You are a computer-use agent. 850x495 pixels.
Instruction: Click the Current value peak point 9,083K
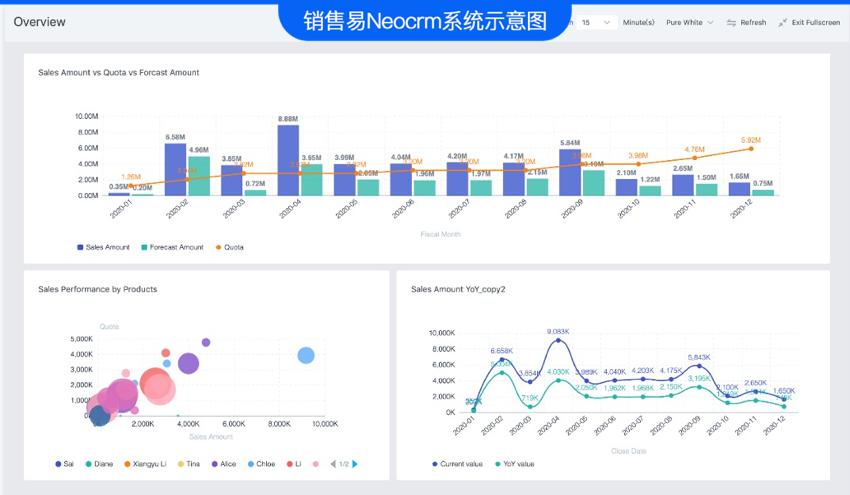point(558,340)
